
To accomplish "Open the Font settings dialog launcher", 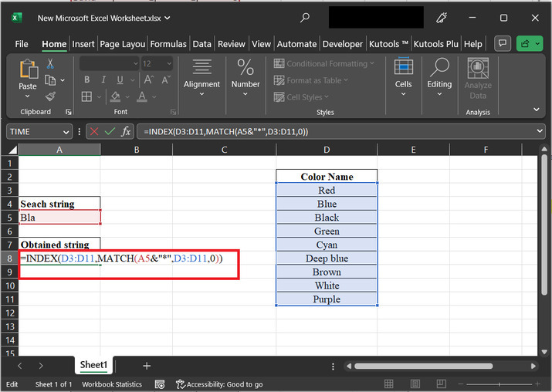I will click(173, 112).
